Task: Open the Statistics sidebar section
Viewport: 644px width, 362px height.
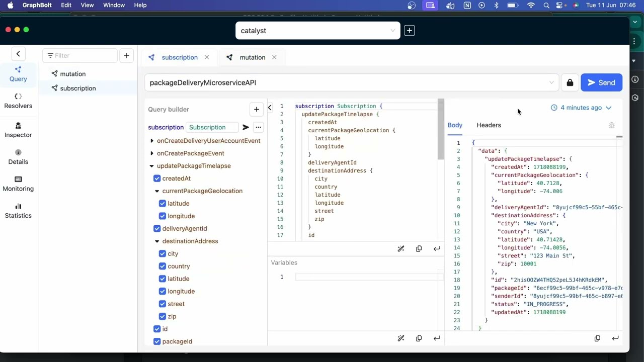Action: [18, 211]
